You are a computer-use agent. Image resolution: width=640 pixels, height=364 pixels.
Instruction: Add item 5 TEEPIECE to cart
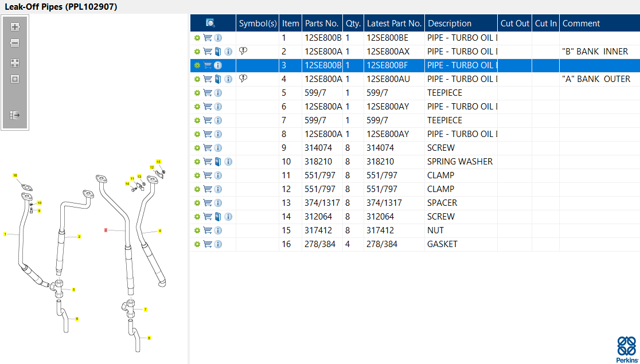click(208, 93)
